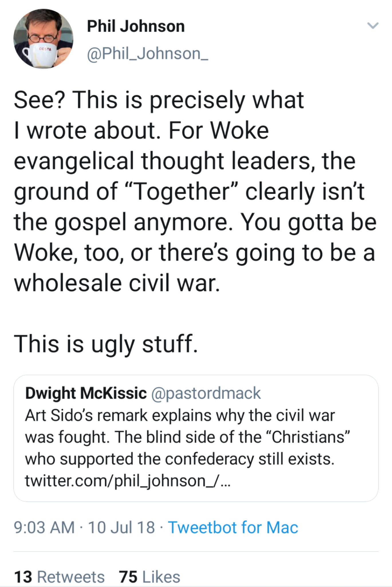This screenshot has width=392, height=587.
Task: Click the Dwight McKissic name in the quote
Action: click(86, 393)
